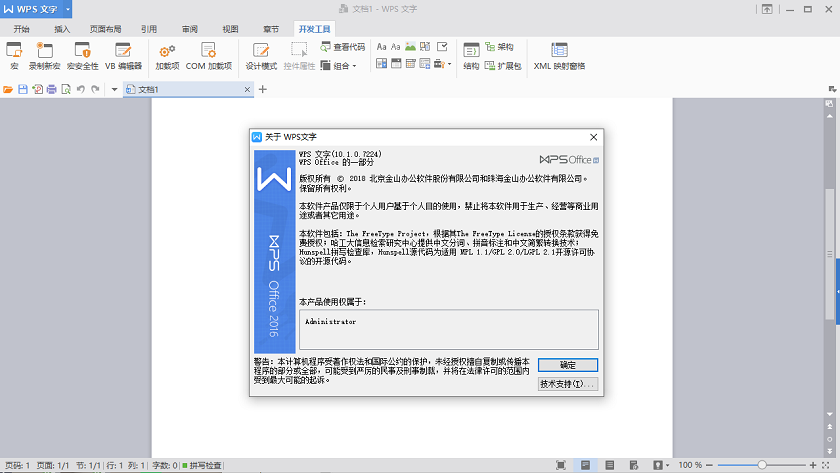Select the page layout view button

point(585,465)
